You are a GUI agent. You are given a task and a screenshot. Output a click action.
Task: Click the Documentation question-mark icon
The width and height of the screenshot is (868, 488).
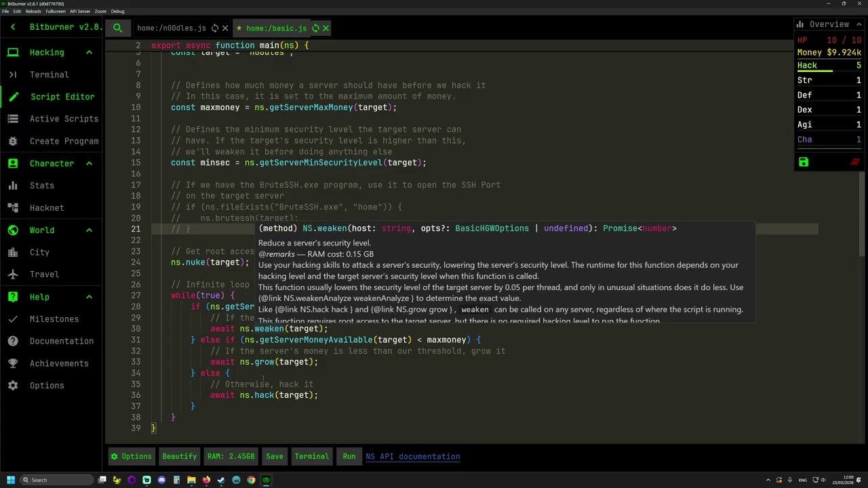click(13, 341)
